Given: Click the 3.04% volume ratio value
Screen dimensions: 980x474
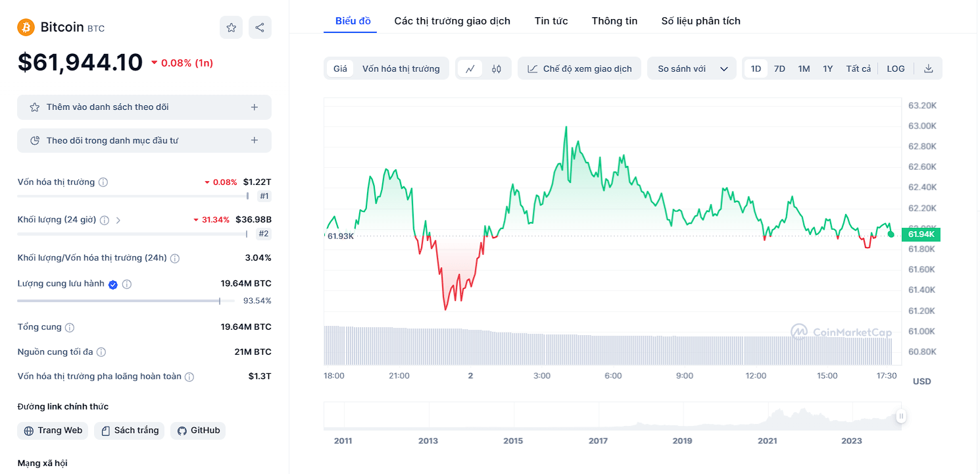Looking at the screenshot, I should [x=258, y=258].
